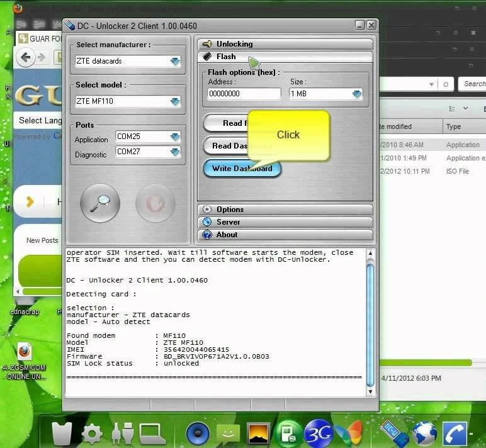Open the speaker media dock icon

coord(198,433)
